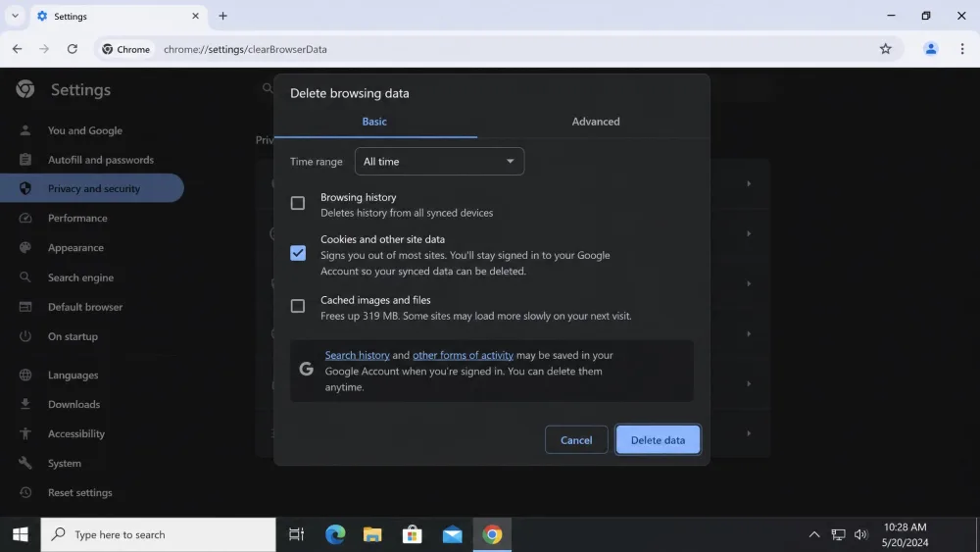Click the Languages globe icon
Image resolution: width=980 pixels, height=552 pixels.
pos(25,376)
